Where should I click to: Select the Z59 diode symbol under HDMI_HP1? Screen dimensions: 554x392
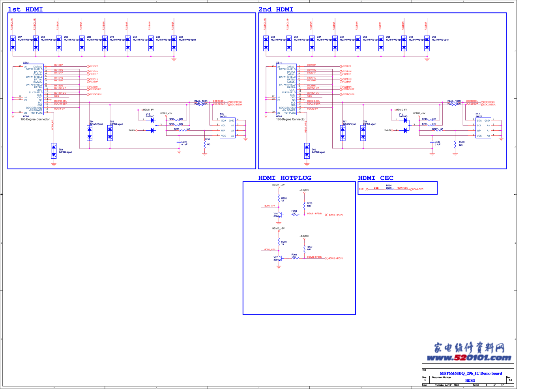[x=54, y=151]
